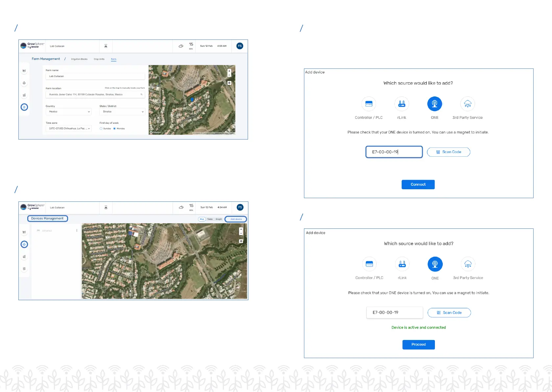The height and width of the screenshot is (392, 552).
Task: Click 'Device is active and connected' status text
Action: coord(419,327)
